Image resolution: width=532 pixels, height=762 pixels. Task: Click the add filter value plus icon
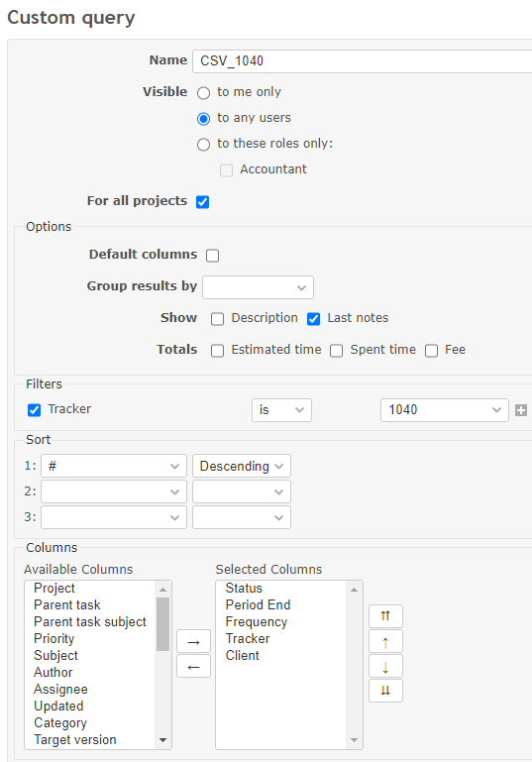521,410
